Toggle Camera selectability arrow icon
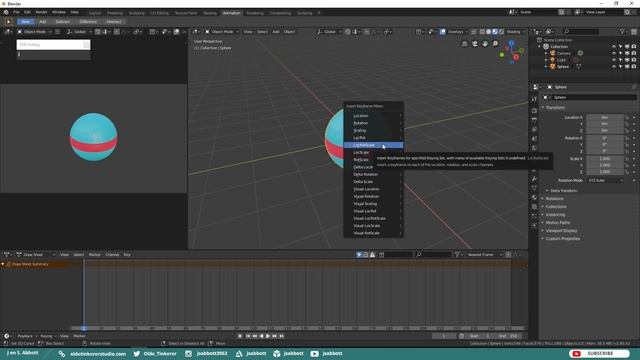The width and height of the screenshot is (640, 360). 620,53
